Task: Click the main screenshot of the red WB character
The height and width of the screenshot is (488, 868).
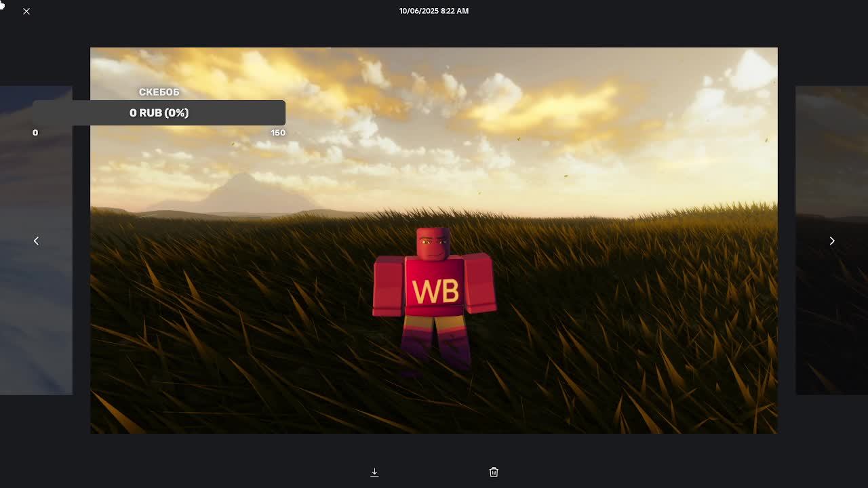Action: click(x=434, y=241)
